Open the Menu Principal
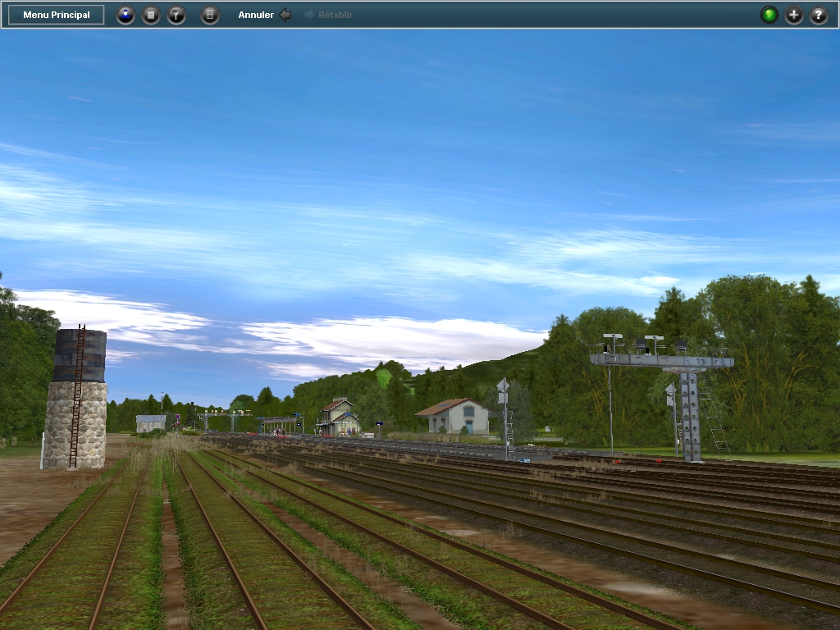This screenshot has width=840, height=630. click(57, 15)
